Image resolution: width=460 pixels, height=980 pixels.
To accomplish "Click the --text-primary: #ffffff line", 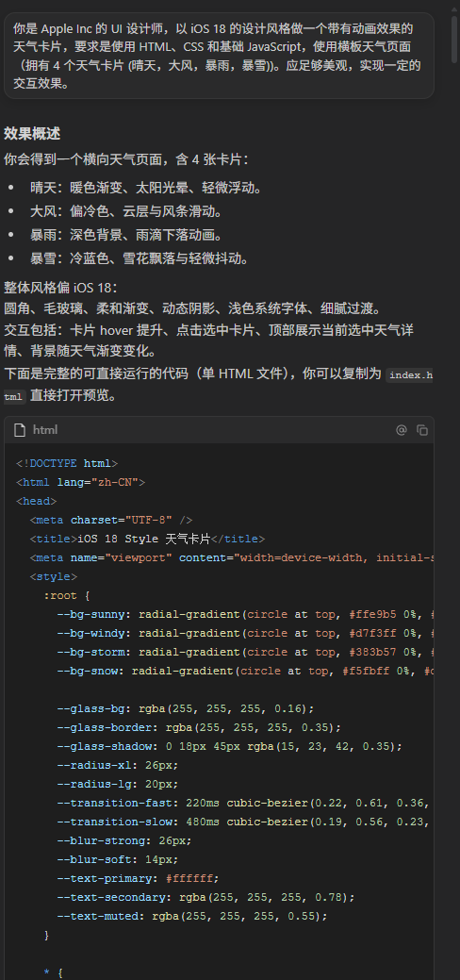I will pos(139,878).
